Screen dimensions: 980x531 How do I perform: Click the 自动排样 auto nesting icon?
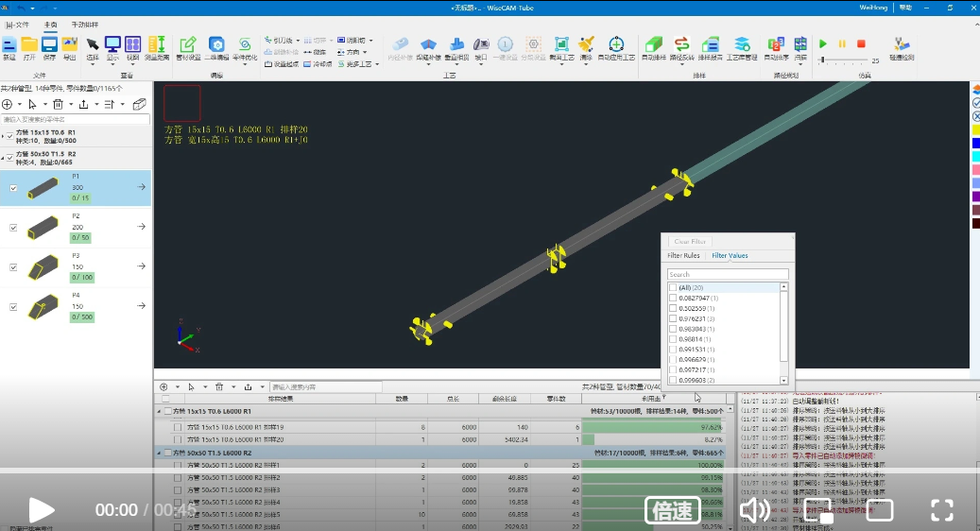(653, 47)
